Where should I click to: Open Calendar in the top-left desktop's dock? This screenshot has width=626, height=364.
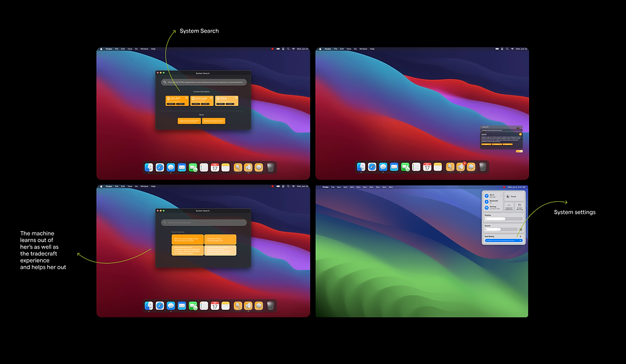215,167
